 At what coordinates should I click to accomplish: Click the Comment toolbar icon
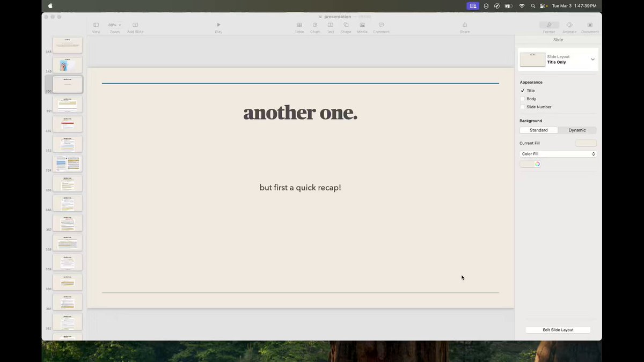[x=381, y=25]
